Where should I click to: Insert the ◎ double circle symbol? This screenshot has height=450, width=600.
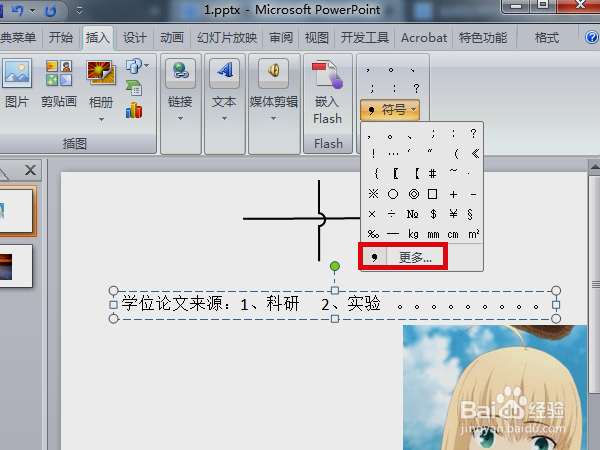point(414,194)
